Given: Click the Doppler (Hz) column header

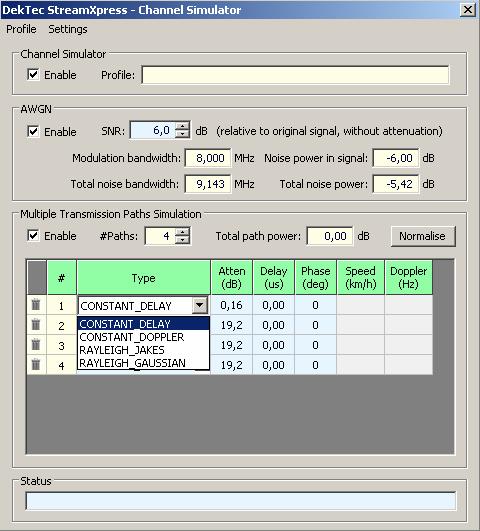Looking at the screenshot, I should tap(409, 278).
